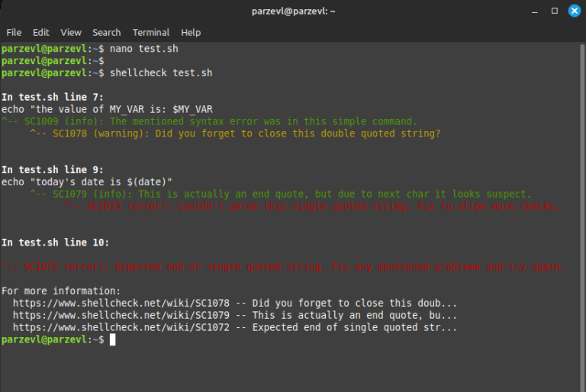Screen dimensions: 586x392
Task: Open the SC1079 wiki link
Action: point(121,315)
